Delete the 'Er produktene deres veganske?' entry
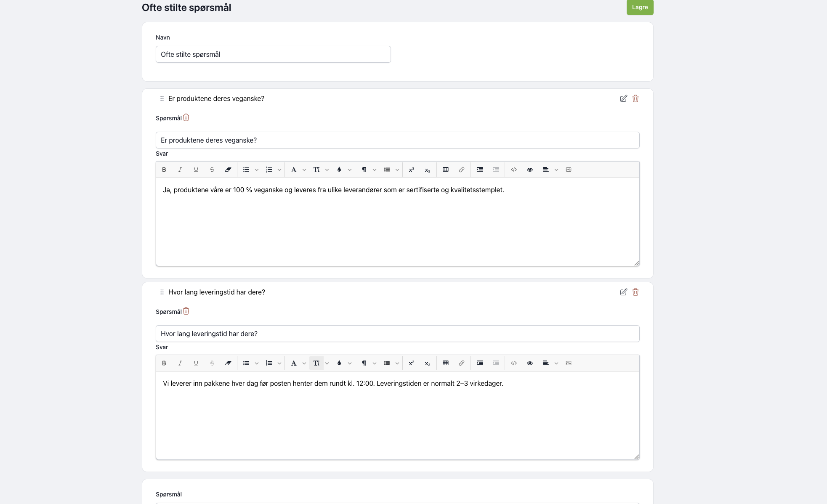Screen dimensions: 827x504 click(x=636, y=98)
